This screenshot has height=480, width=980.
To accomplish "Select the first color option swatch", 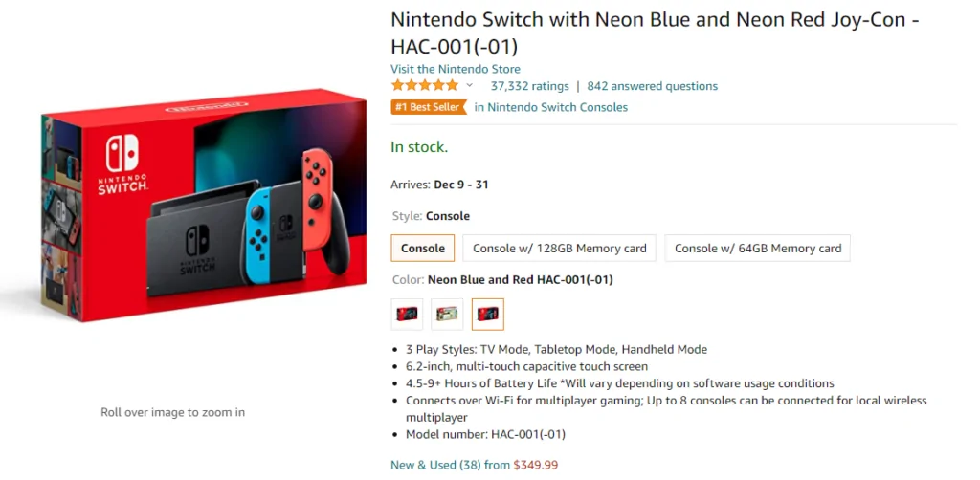I will [x=407, y=314].
